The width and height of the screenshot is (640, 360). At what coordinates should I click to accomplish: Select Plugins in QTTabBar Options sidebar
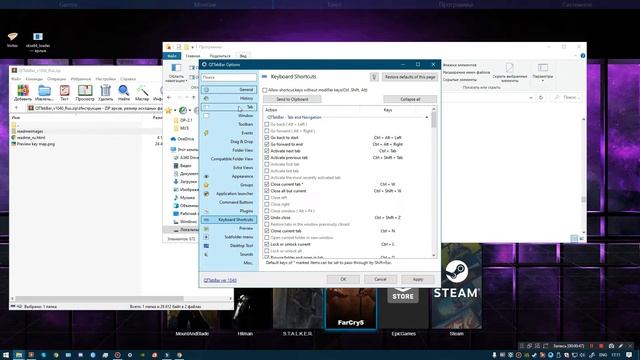(x=229, y=211)
